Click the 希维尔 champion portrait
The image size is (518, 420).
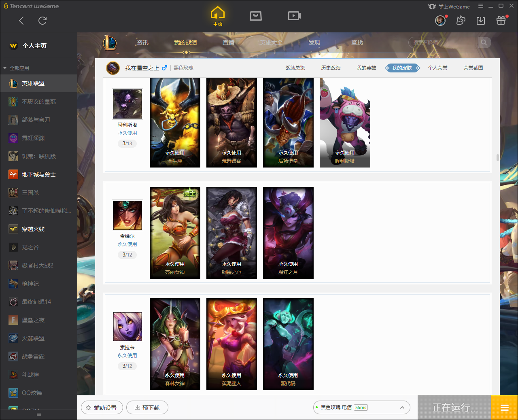(127, 215)
